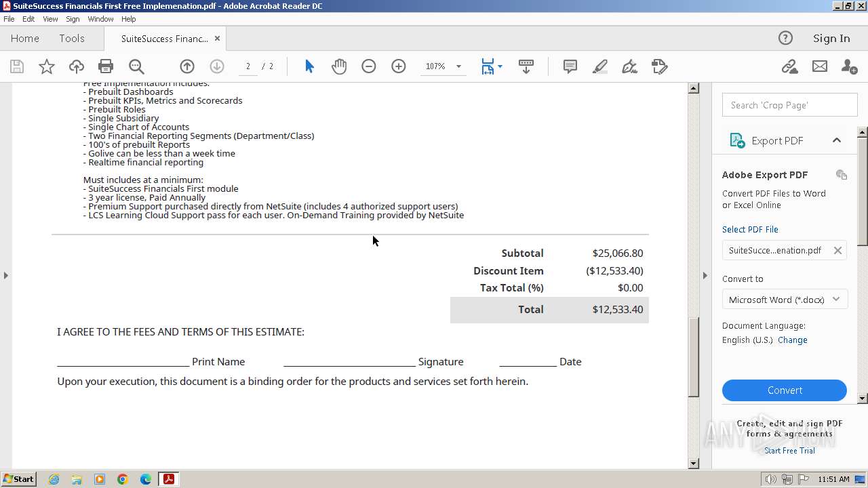Image resolution: width=868 pixels, height=488 pixels.
Task: Activate the Hand pan tool
Action: tap(339, 66)
